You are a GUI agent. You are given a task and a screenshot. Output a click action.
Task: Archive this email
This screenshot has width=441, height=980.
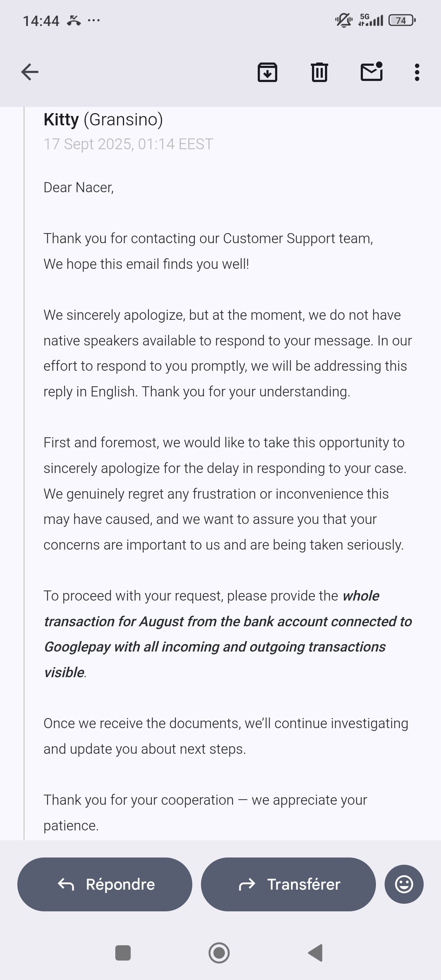267,72
